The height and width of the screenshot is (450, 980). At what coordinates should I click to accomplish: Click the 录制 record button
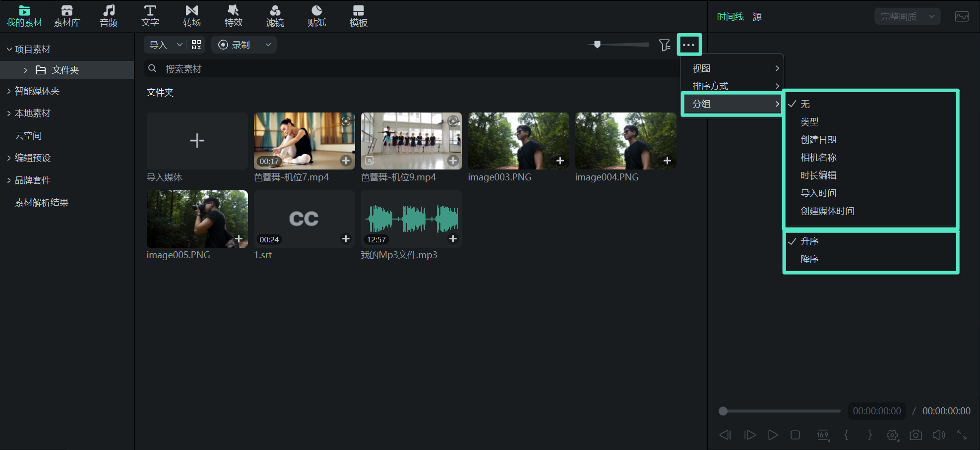click(x=235, y=45)
